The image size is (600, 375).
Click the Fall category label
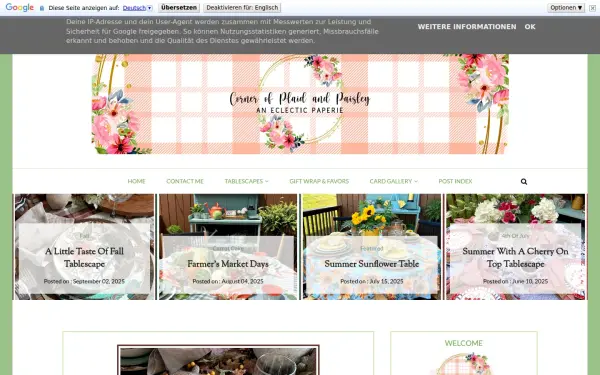pyautogui.click(x=84, y=236)
